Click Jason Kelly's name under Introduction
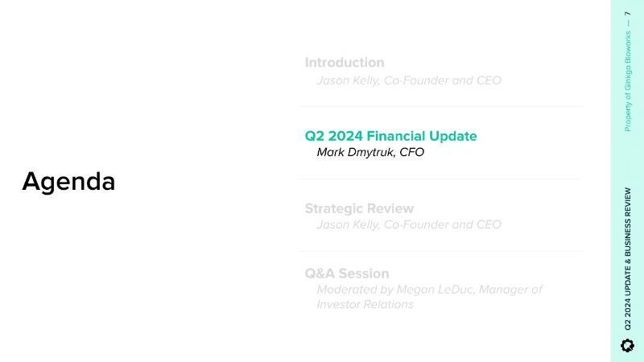 (349, 80)
